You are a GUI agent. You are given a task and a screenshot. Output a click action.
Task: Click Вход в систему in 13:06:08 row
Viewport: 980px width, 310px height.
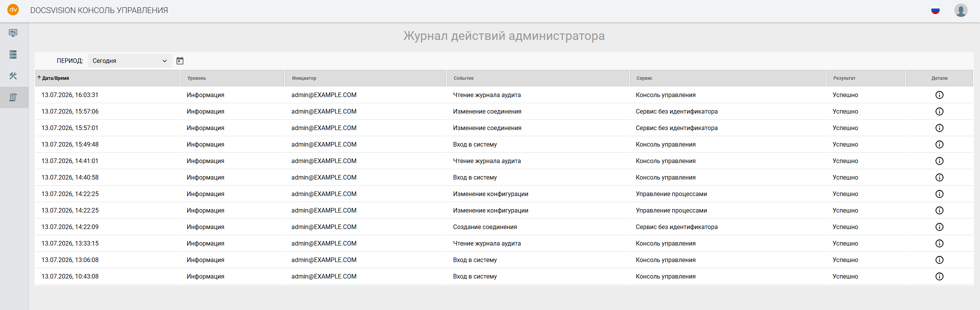475,260
